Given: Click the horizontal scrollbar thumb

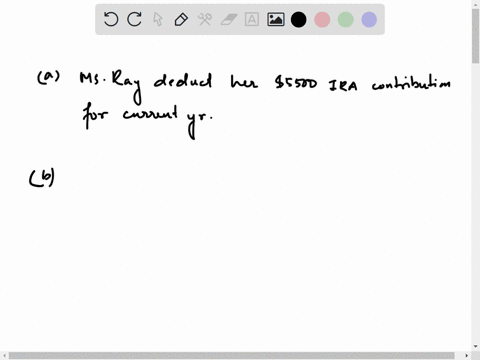Looking at the screenshot, I should click(x=231, y=356).
